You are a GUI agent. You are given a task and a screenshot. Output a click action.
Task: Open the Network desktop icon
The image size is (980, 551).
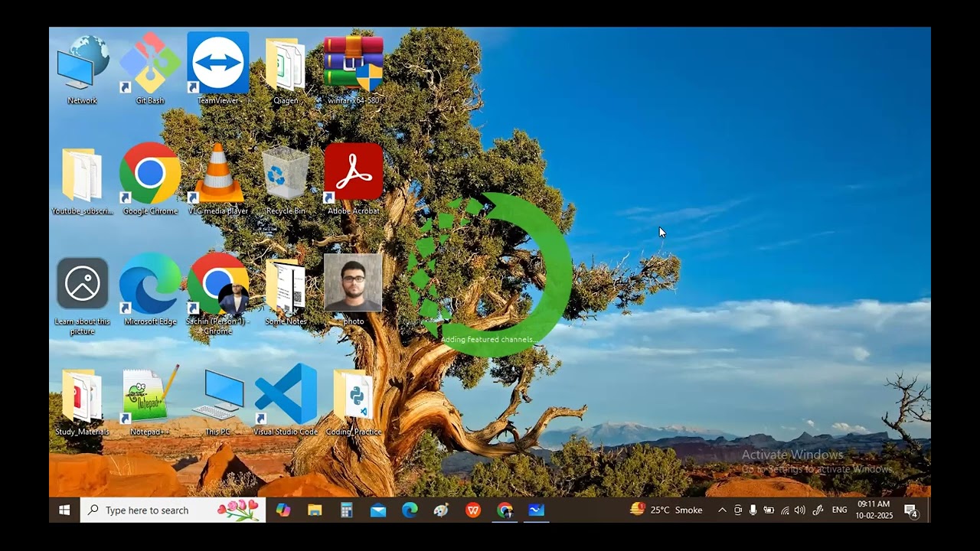82,69
